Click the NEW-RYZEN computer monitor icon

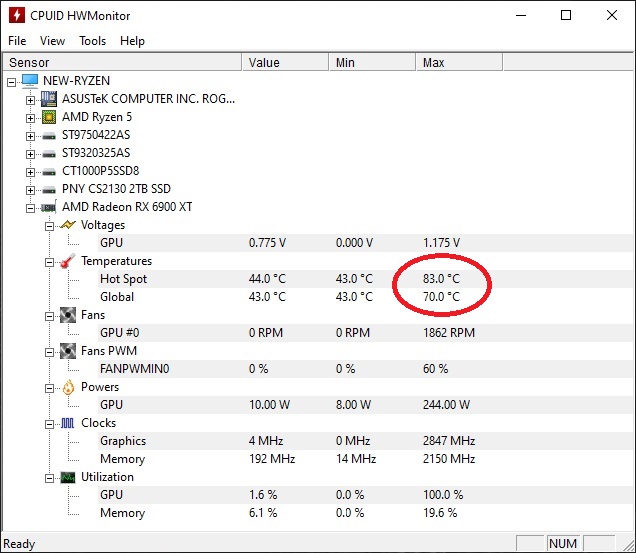coord(30,80)
